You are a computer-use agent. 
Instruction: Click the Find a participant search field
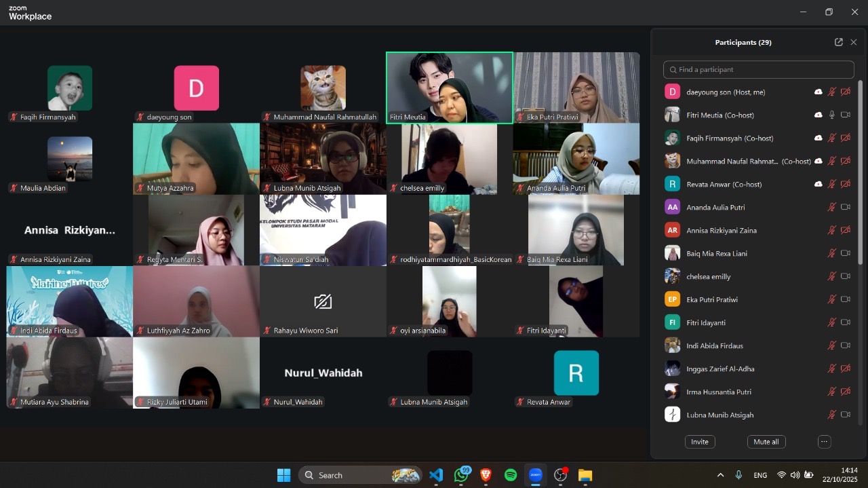[758, 69]
